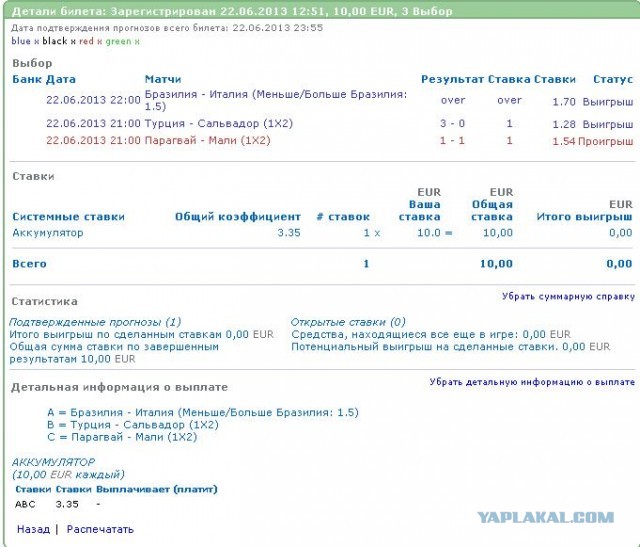Click the 'Аккумулятор' system bet row
Image resolution: width=640 pixels, height=547 pixels.
[x=49, y=232]
